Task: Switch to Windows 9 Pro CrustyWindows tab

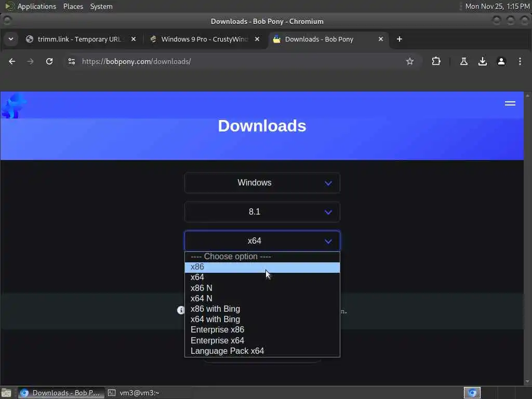Action: click(x=205, y=39)
